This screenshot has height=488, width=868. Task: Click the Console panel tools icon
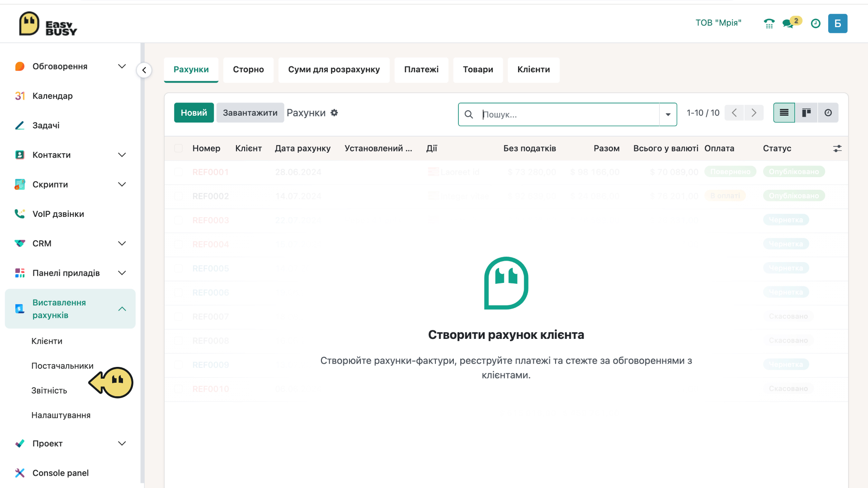[20, 473]
